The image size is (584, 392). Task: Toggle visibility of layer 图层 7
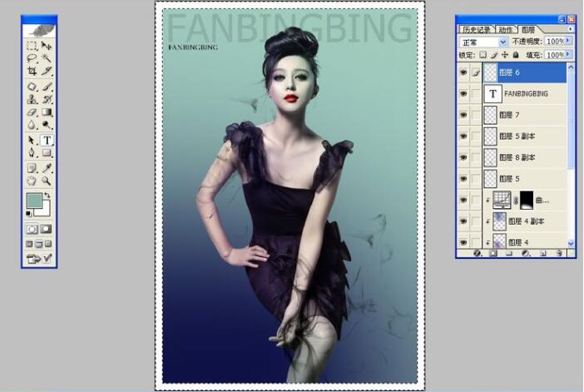pyautogui.click(x=463, y=115)
